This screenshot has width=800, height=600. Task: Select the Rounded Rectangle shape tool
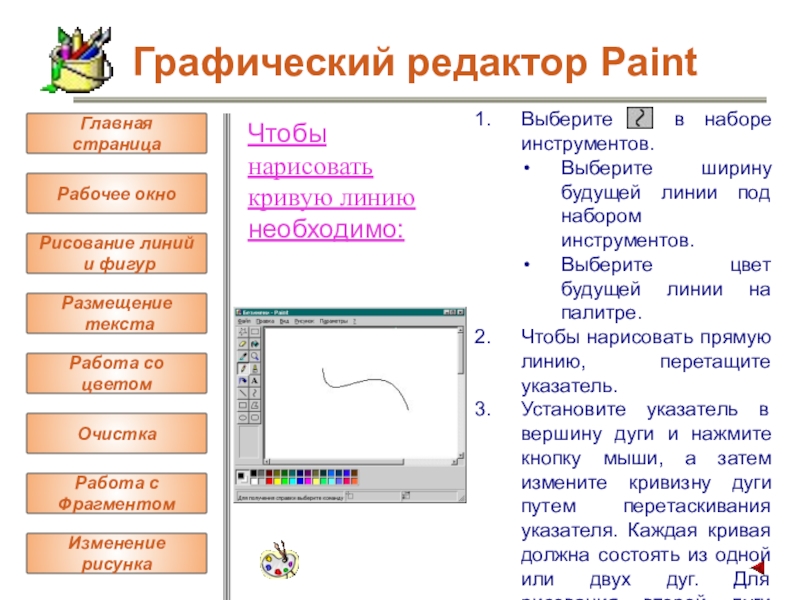255,417
